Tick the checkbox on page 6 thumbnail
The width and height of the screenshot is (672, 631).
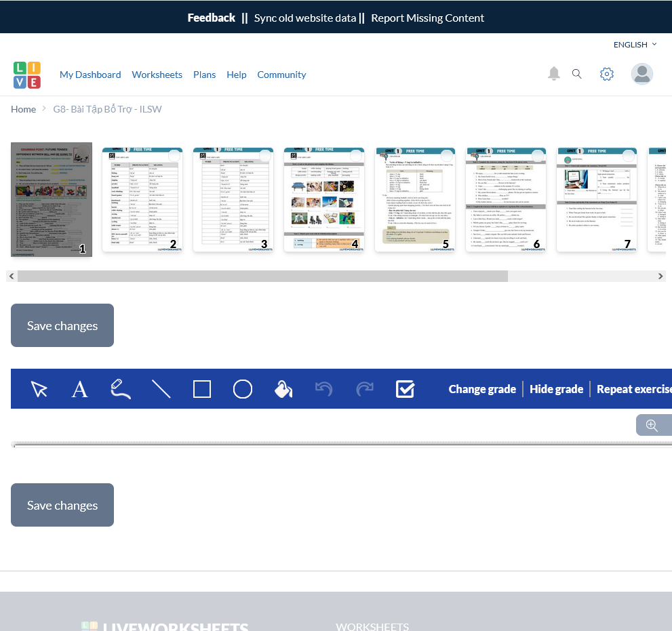pos(538,156)
